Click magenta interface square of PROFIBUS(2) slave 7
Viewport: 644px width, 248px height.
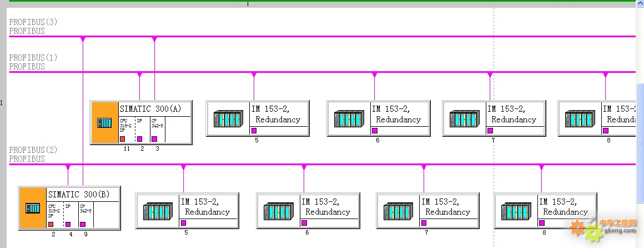click(x=424, y=223)
